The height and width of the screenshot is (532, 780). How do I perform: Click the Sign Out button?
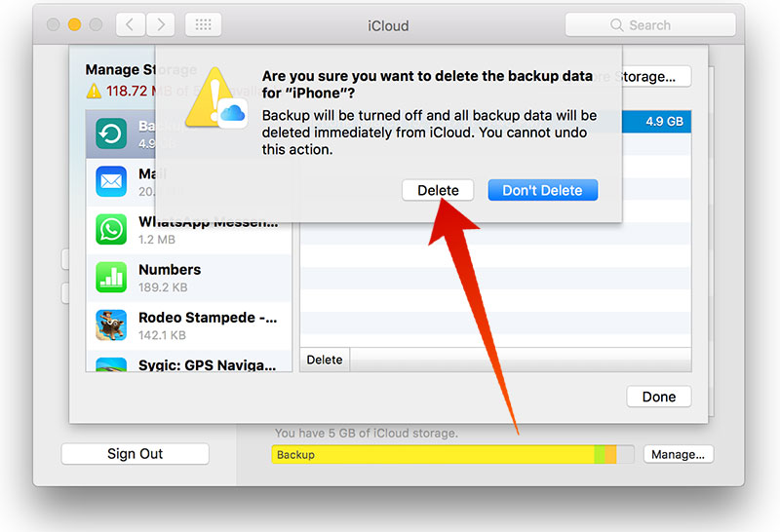coord(135,454)
